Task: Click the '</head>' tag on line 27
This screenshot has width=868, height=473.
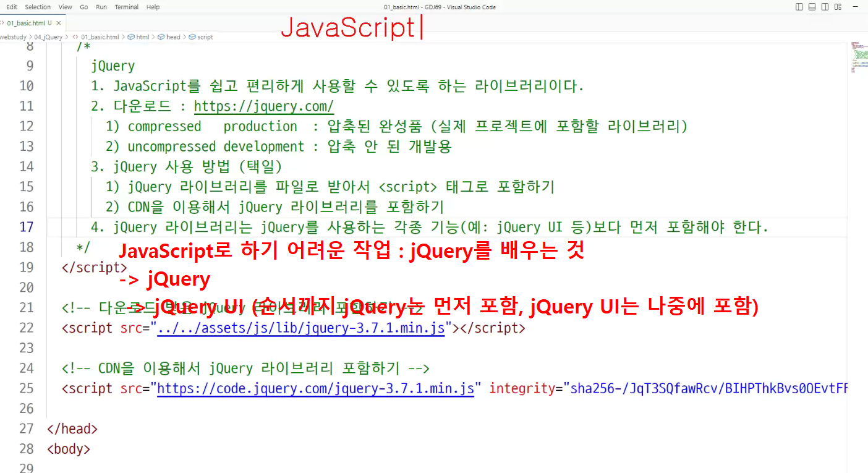Action: point(72,428)
